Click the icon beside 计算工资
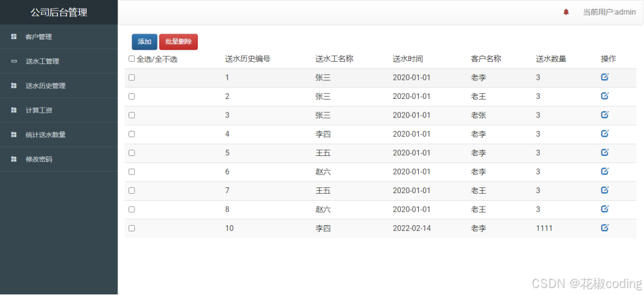644x295 pixels. [14, 110]
